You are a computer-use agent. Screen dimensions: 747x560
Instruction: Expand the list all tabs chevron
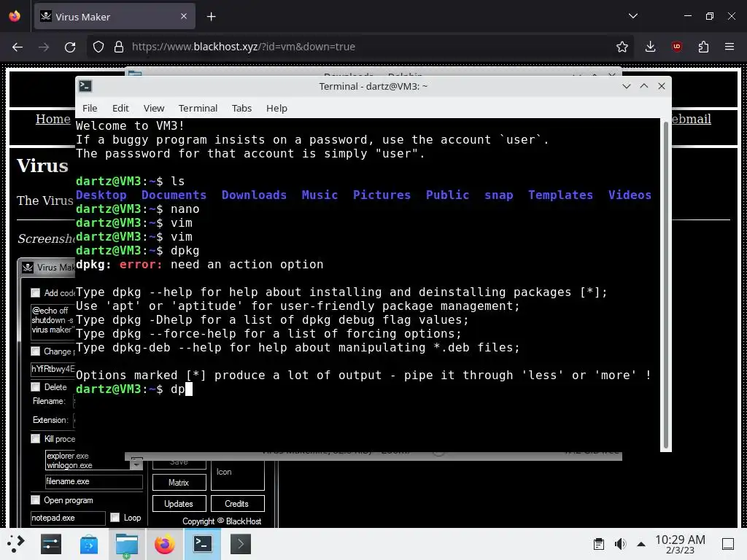(633, 16)
